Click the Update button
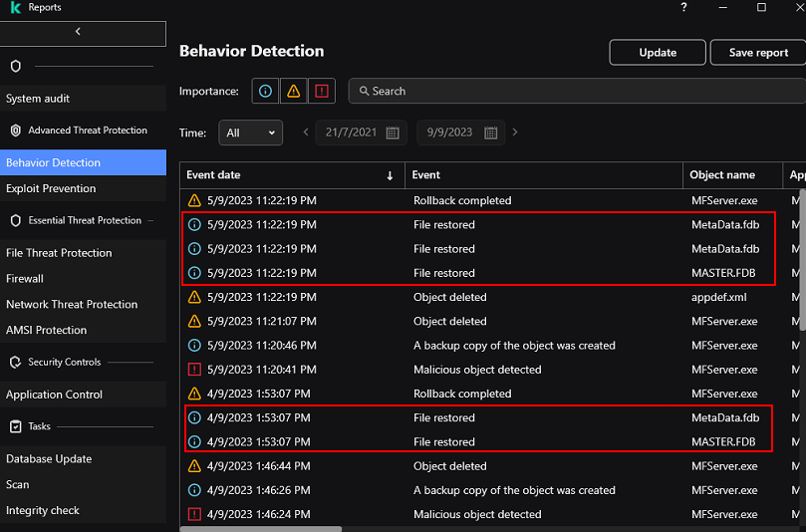Screen dimensions: 806x532 pos(658,53)
